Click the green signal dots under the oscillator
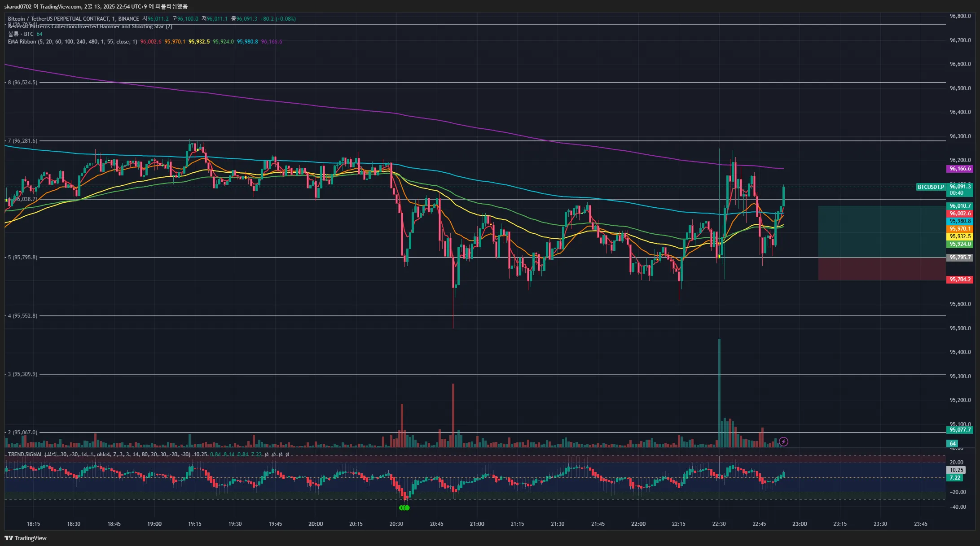 pyautogui.click(x=404, y=508)
